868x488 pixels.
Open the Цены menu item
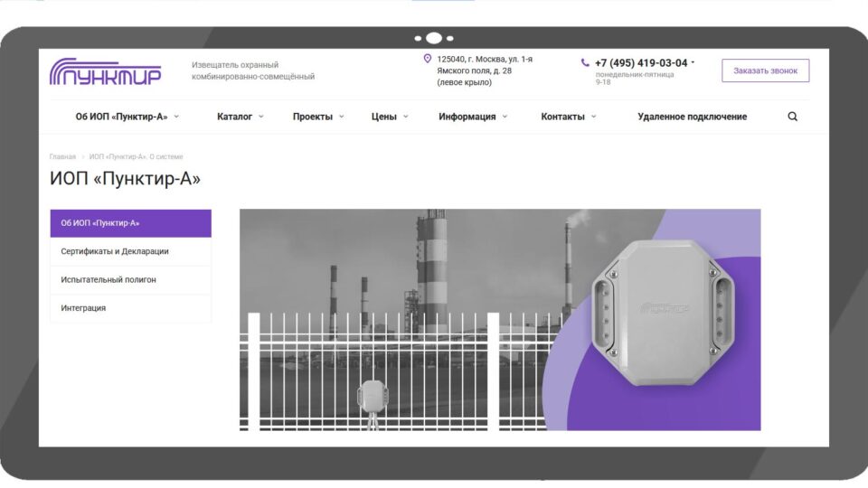click(384, 117)
